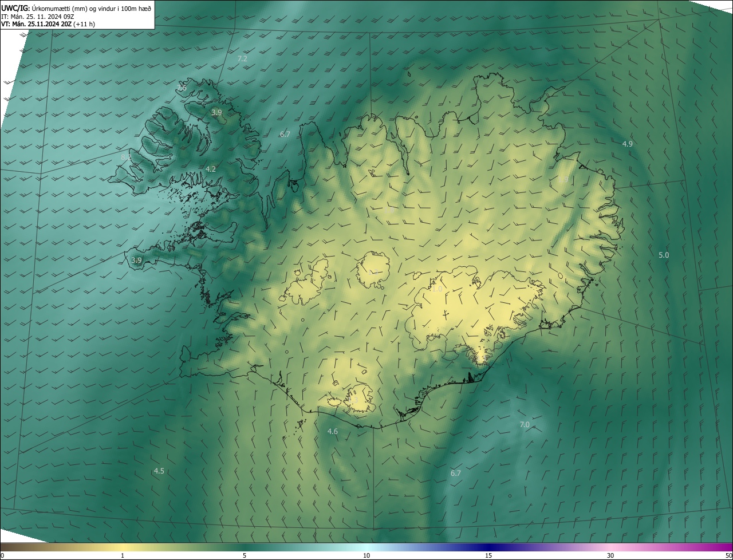Click the colorbar tick label 5

[245, 555]
